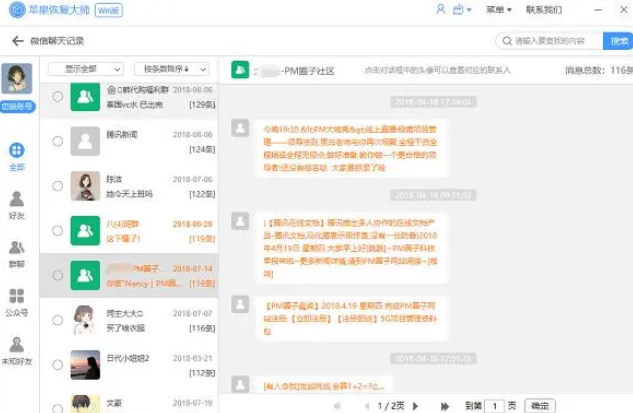Select the 群聊 sidebar tab
The width and height of the screenshot is (633, 413).
coord(17,254)
